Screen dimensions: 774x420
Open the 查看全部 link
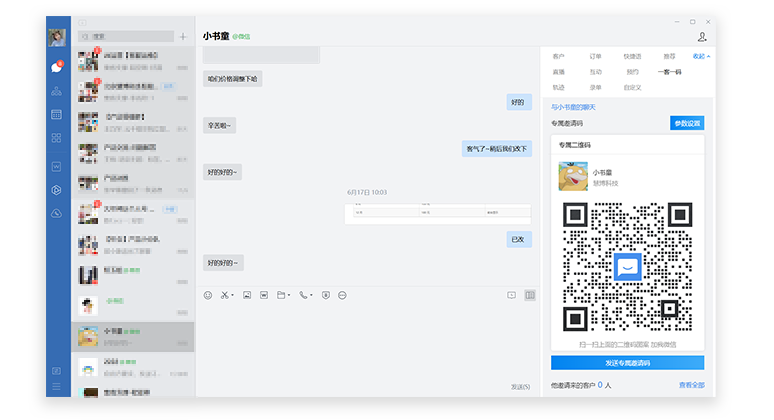coord(691,385)
